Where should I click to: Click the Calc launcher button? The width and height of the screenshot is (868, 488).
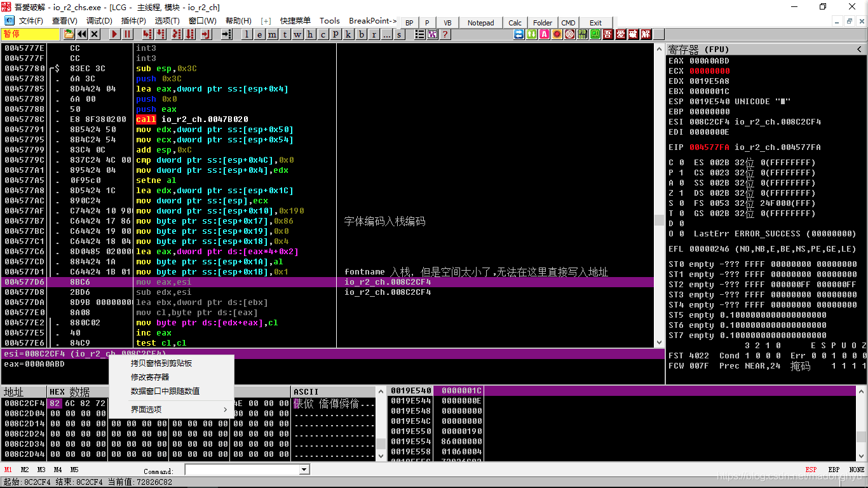click(515, 23)
